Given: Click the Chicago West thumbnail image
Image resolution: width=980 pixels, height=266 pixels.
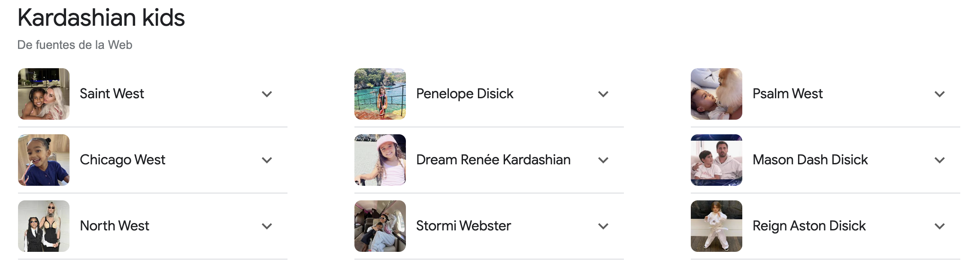Looking at the screenshot, I should click(x=44, y=160).
